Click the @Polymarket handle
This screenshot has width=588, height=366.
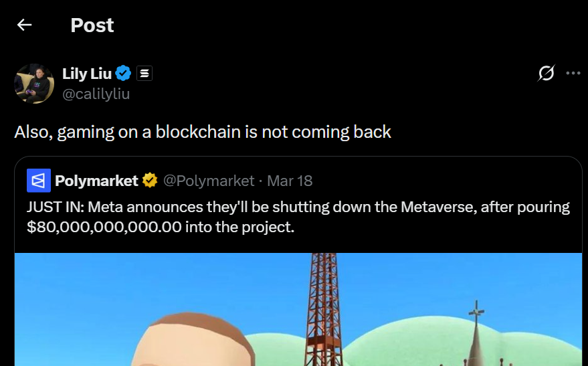point(209,181)
